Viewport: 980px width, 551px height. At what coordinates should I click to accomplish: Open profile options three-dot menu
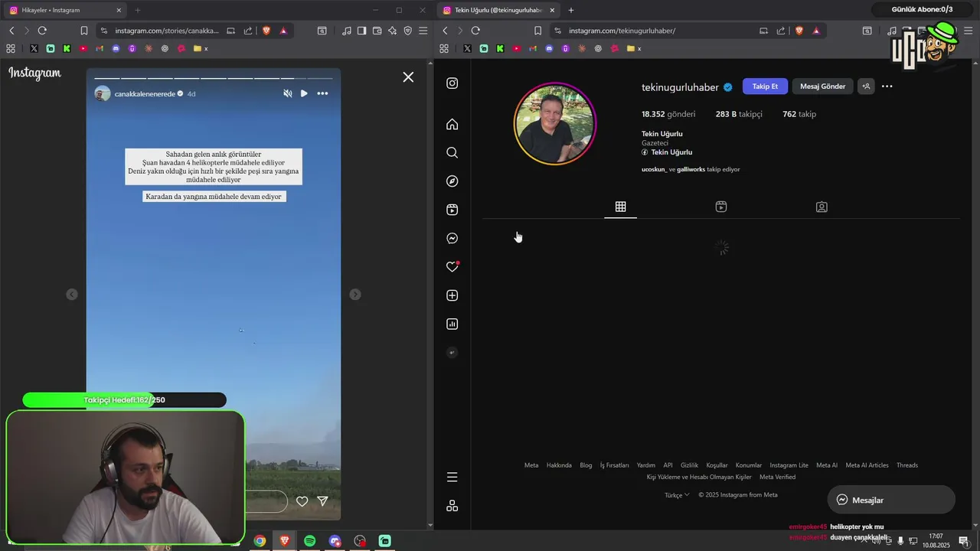(x=887, y=86)
